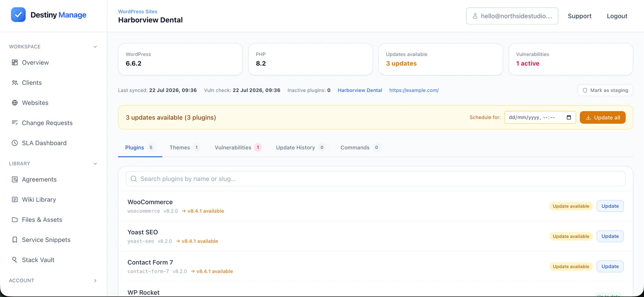
Task: Click the Contact Form 7 plugin name
Action: (x=150, y=262)
